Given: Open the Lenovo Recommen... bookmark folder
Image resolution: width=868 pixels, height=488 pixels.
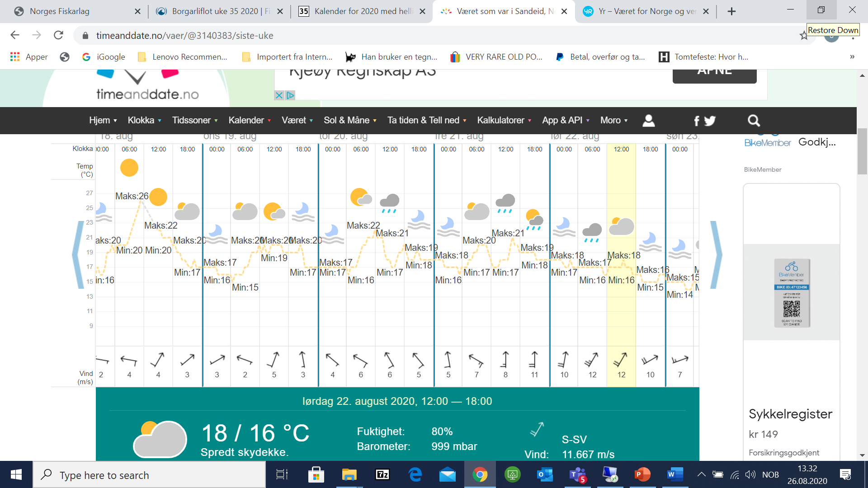Looking at the screenshot, I should (183, 57).
